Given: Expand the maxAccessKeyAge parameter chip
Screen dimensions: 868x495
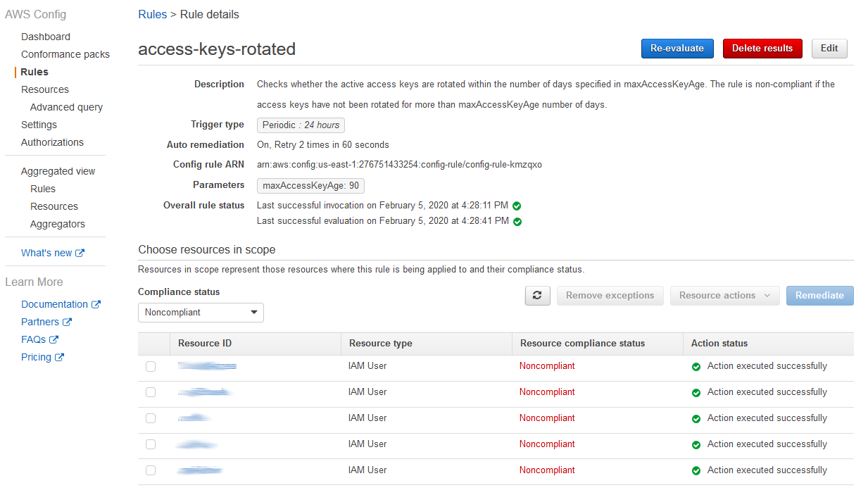Looking at the screenshot, I should [310, 185].
